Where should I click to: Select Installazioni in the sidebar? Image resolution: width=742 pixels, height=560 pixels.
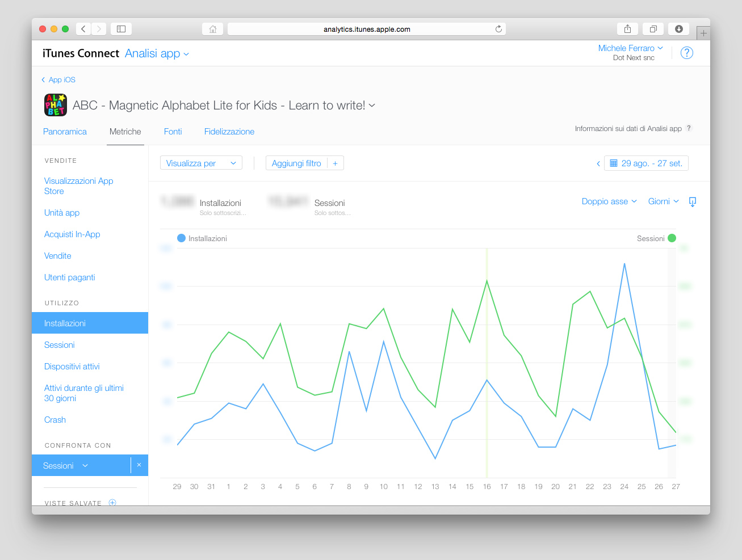click(x=90, y=323)
